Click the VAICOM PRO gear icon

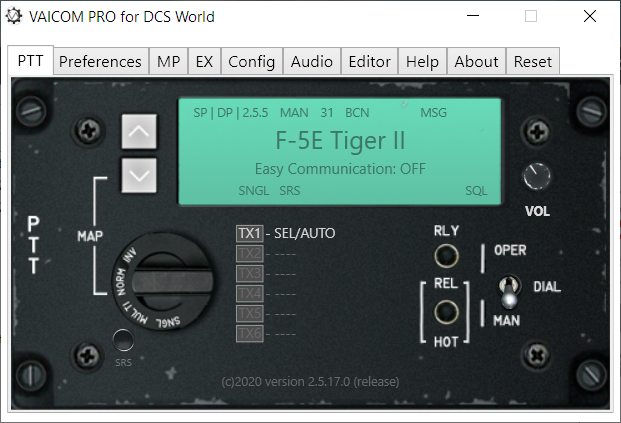(14, 16)
